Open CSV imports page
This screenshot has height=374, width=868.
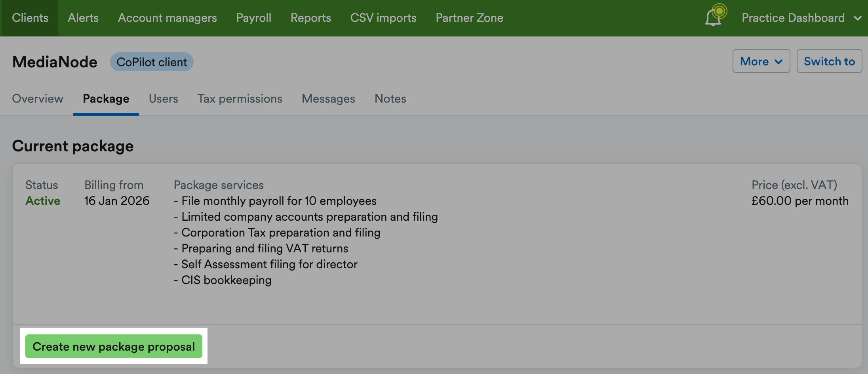tap(383, 18)
